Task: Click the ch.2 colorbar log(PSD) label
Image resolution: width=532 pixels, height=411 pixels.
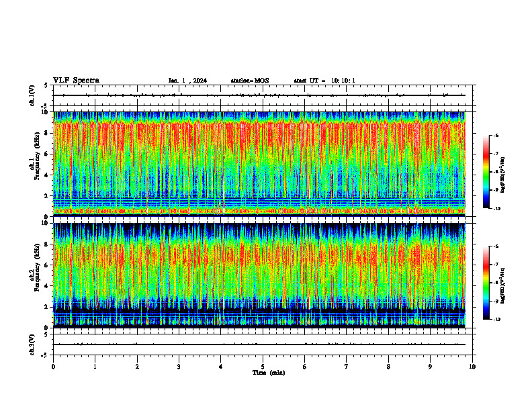Action: click(503, 285)
